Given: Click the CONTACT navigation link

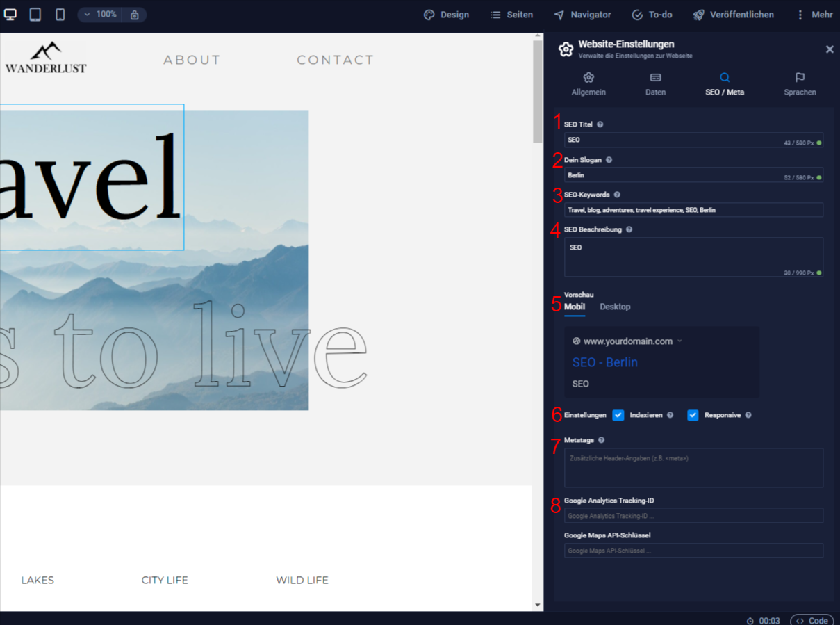Looking at the screenshot, I should (x=336, y=60).
